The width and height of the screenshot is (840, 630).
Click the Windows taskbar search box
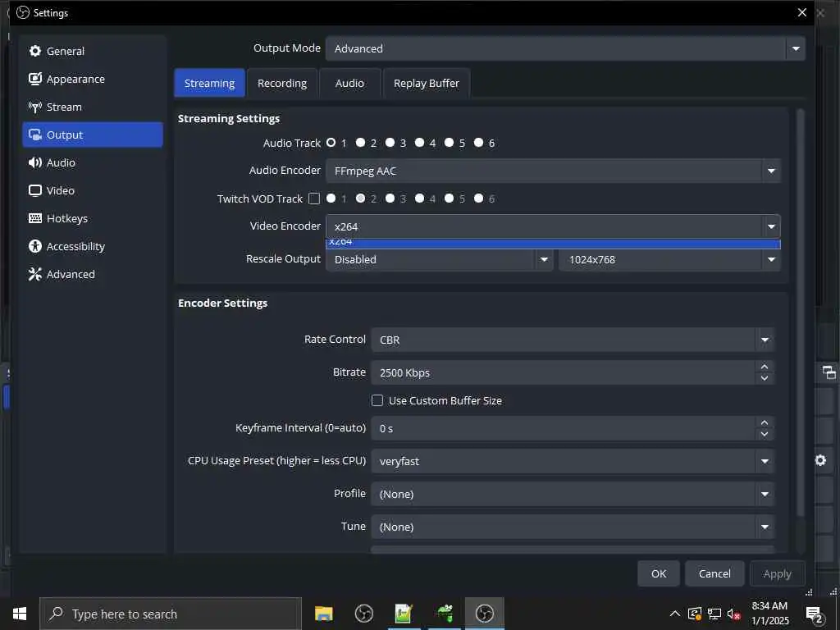click(x=171, y=614)
